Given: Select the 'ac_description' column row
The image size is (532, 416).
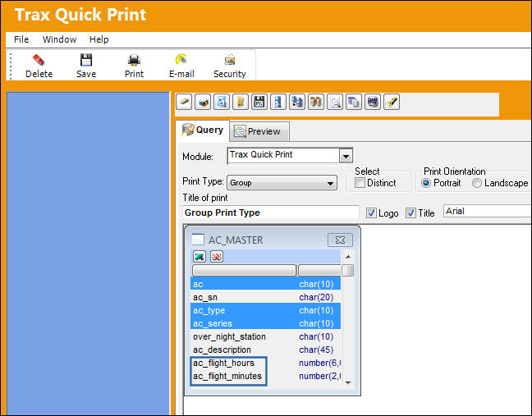Looking at the screenshot, I should [265, 350].
